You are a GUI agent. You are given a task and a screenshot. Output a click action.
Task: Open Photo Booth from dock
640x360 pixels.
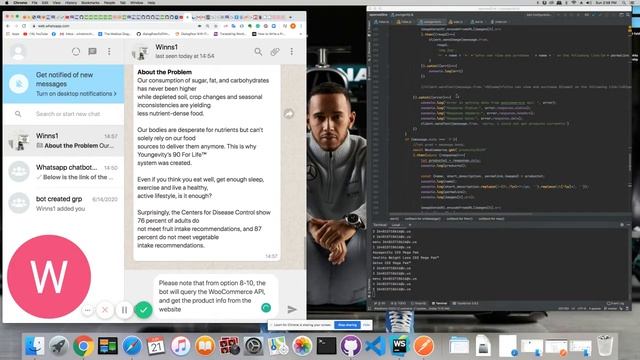(229, 346)
